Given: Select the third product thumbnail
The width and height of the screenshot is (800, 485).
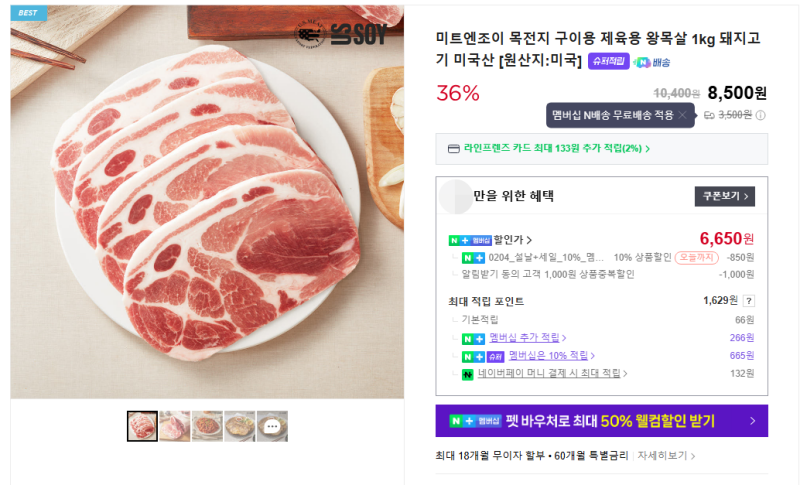Looking at the screenshot, I should pos(207,426).
